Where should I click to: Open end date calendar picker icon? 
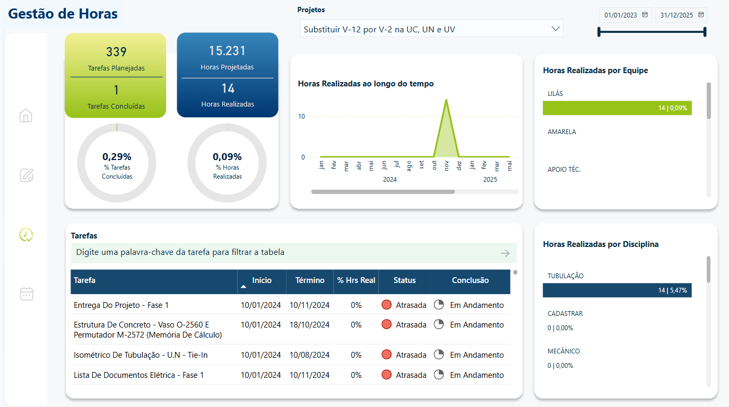coord(701,15)
